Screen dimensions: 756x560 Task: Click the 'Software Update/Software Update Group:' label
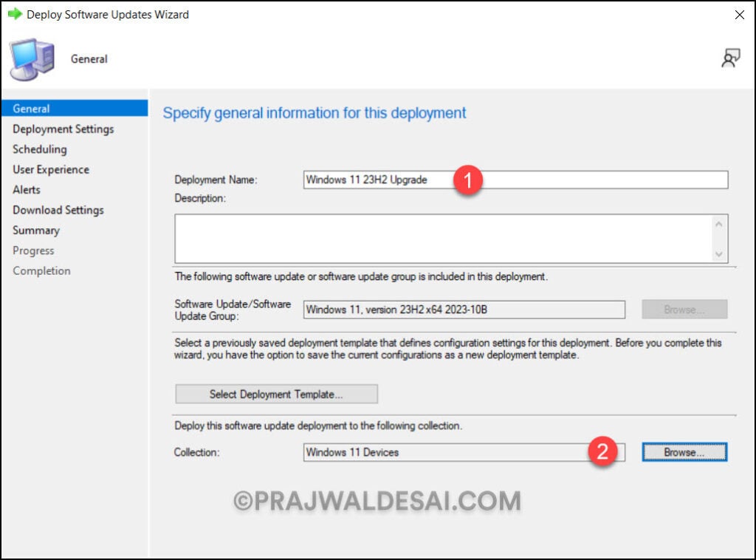point(233,310)
